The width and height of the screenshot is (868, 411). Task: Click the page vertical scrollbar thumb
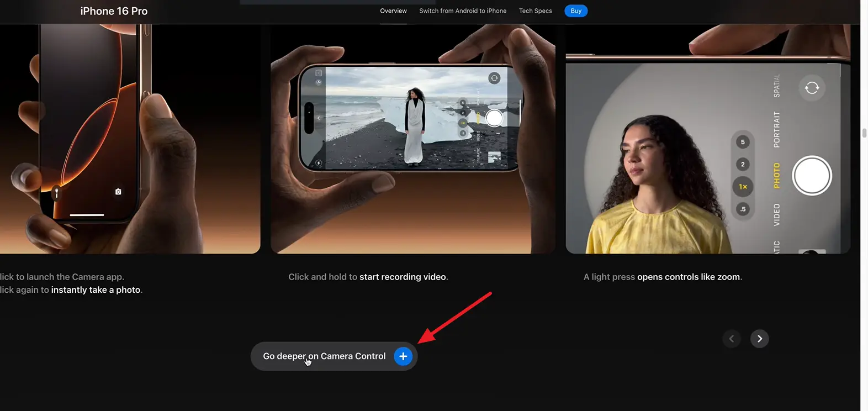tap(864, 133)
